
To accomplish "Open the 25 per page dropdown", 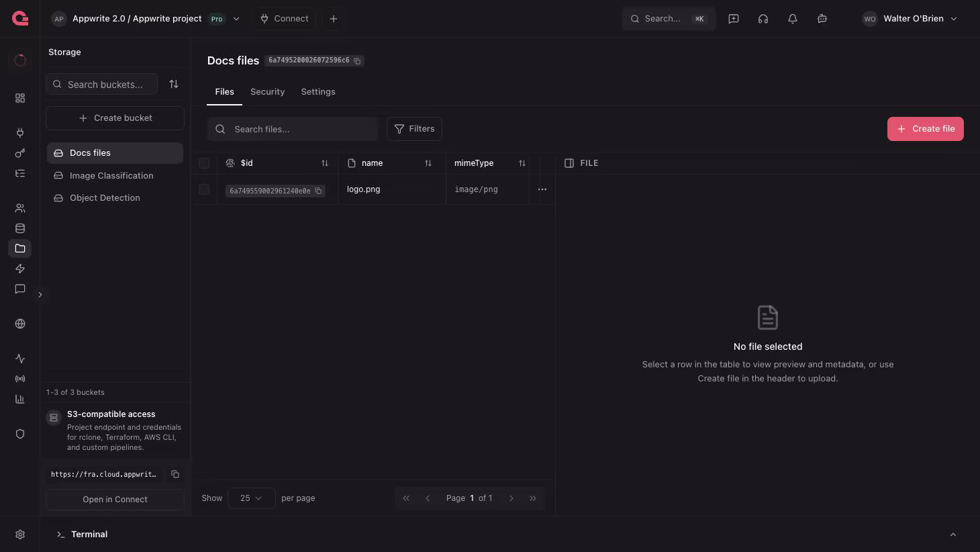I will click(252, 498).
